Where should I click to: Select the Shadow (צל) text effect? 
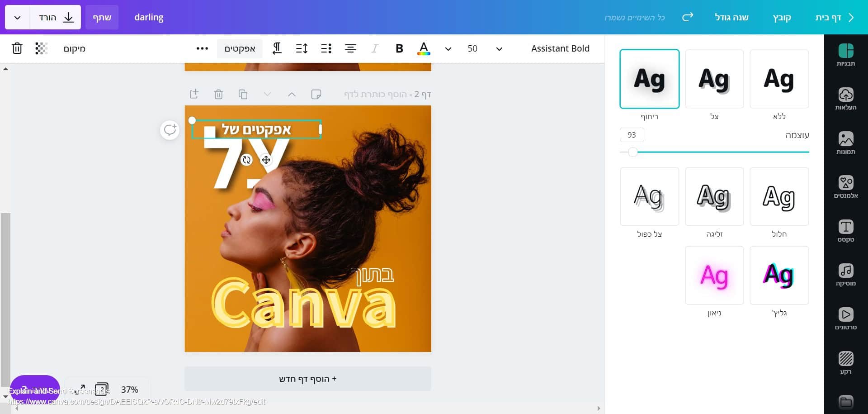(x=714, y=79)
